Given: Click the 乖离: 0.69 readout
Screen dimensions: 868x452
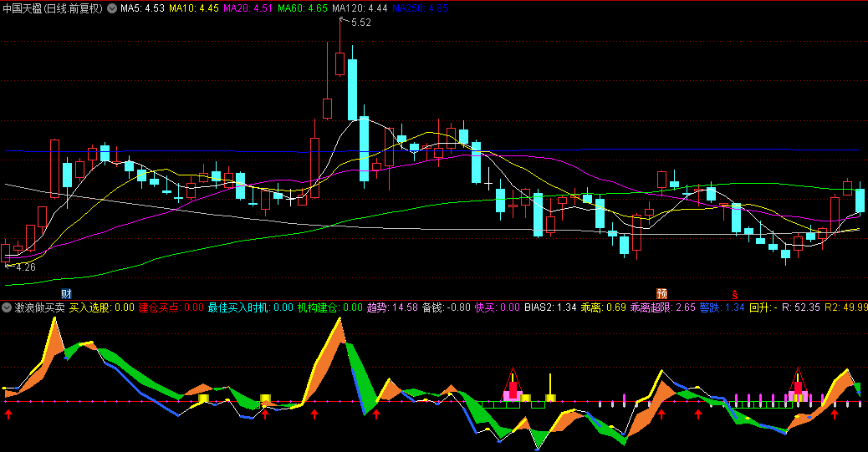Looking at the screenshot, I should pos(604,307).
